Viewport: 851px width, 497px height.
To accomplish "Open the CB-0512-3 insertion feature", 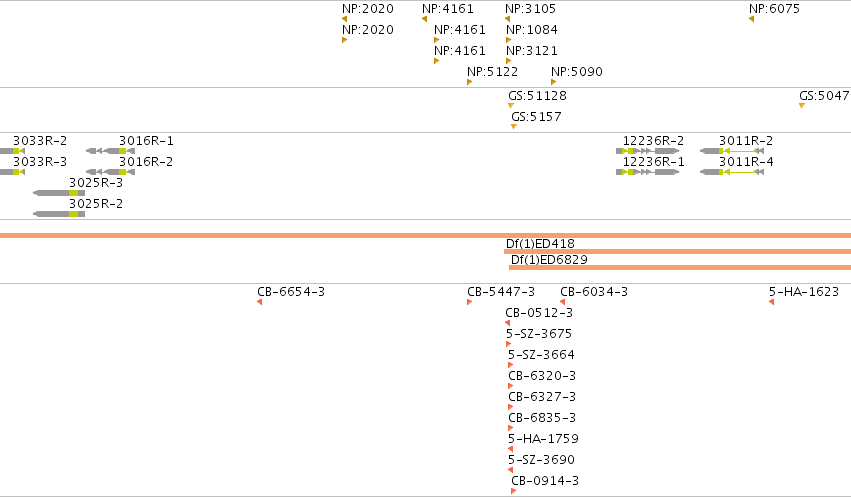I will pyautogui.click(x=507, y=323).
